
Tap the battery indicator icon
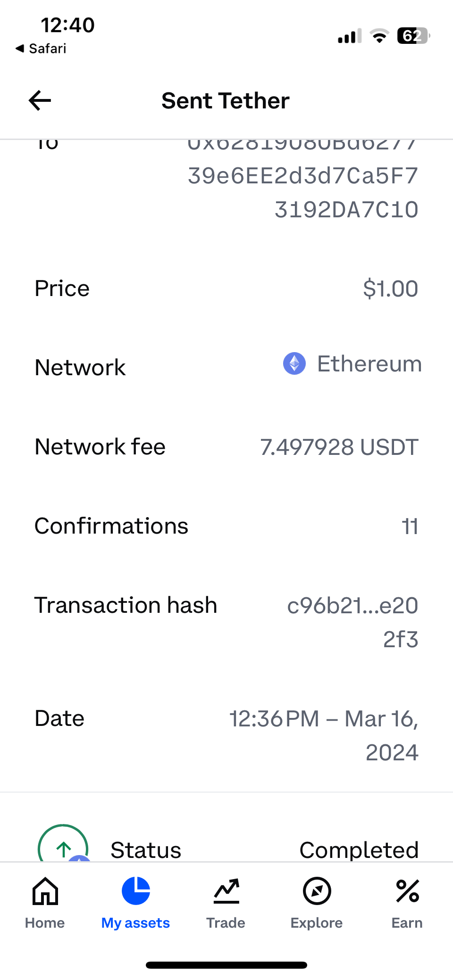[x=413, y=36]
